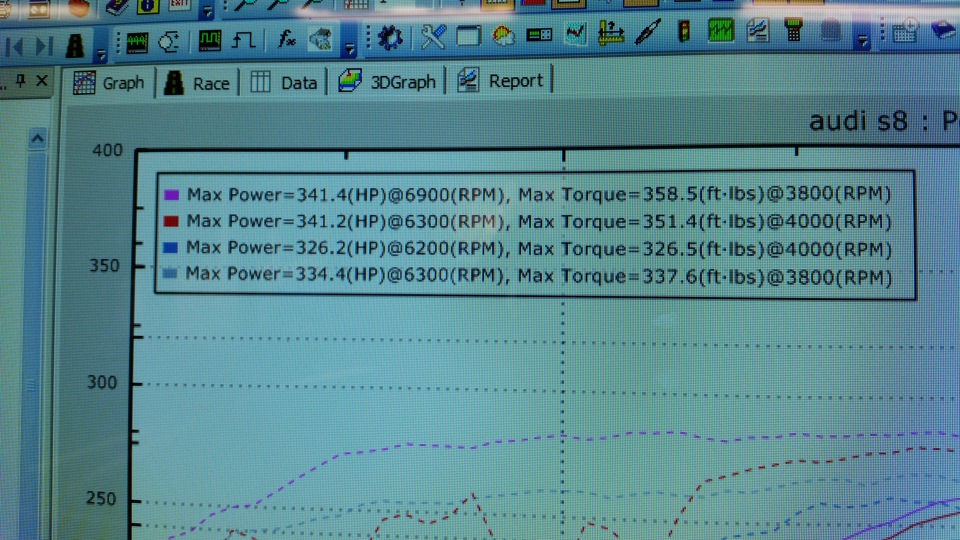
Task: Click the red legend color swatch
Action: (171, 221)
